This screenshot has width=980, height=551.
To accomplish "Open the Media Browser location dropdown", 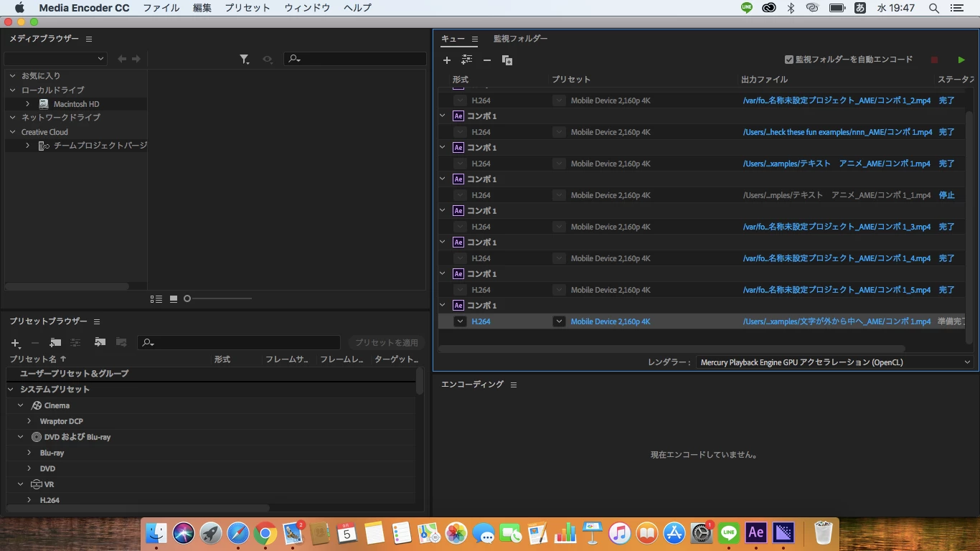I will pyautogui.click(x=55, y=59).
